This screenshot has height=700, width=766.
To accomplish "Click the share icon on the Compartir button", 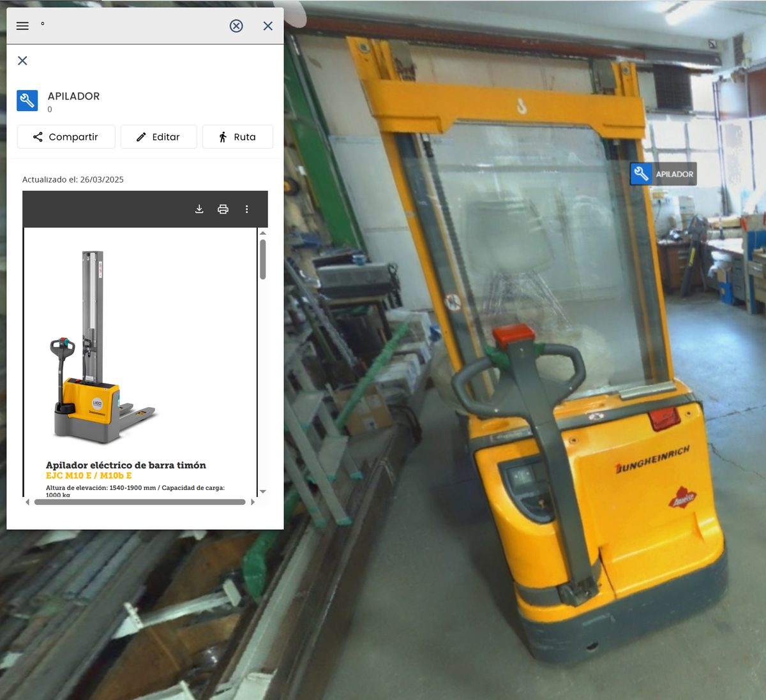I will pyautogui.click(x=39, y=137).
